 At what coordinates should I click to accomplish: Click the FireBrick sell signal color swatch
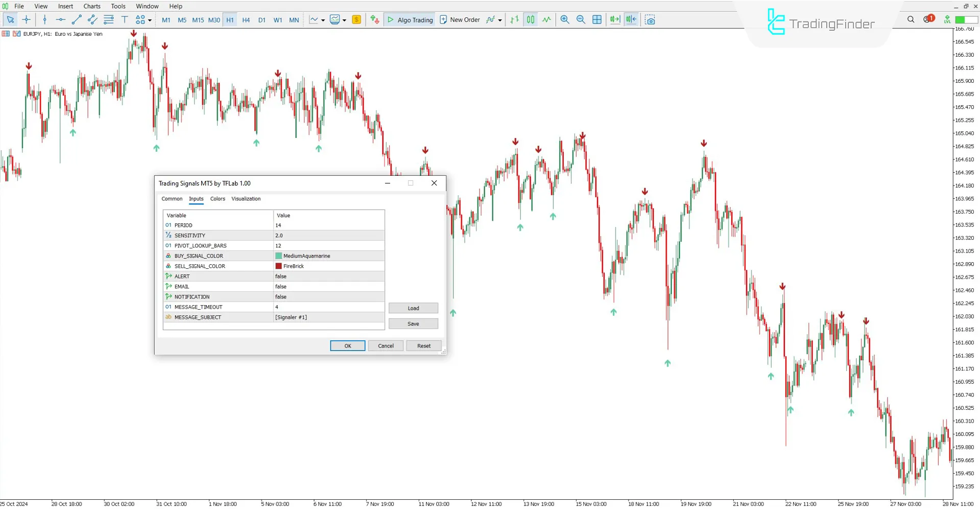[279, 266]
